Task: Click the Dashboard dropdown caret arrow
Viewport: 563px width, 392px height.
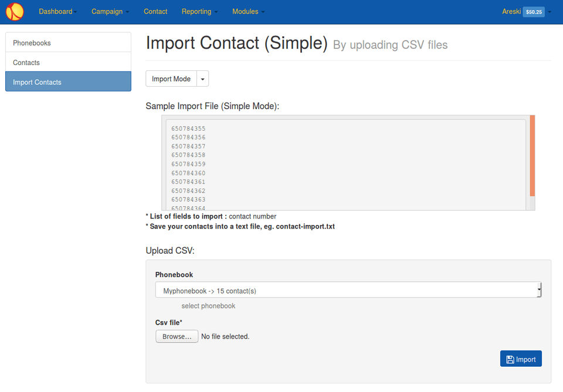Action: tap(75, 12)
